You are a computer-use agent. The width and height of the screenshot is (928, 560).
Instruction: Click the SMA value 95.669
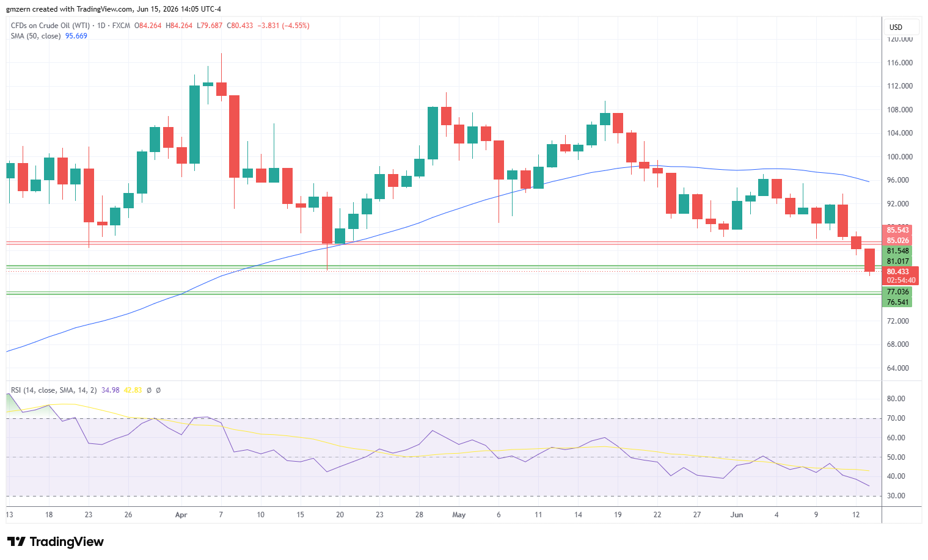(76, 36)
